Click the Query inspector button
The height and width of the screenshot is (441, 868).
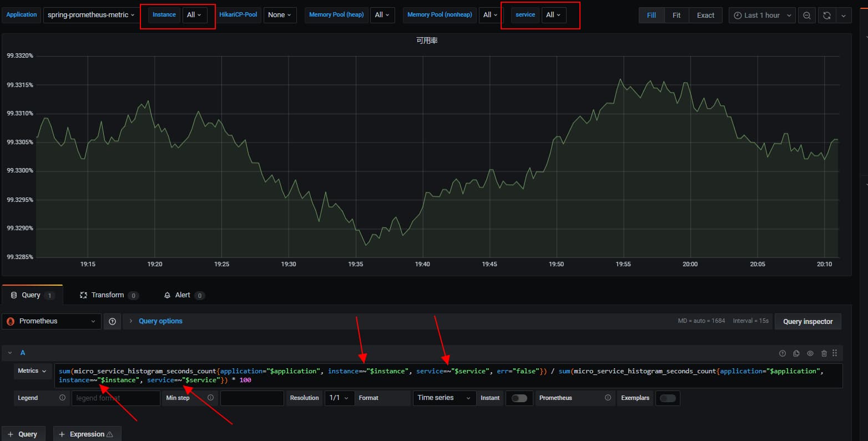point(808,322)
